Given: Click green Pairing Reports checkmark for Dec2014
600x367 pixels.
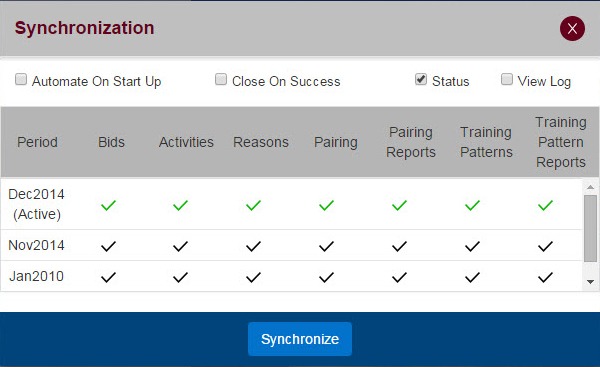Looking at the screenshot, I should click(x=399, y=205).
